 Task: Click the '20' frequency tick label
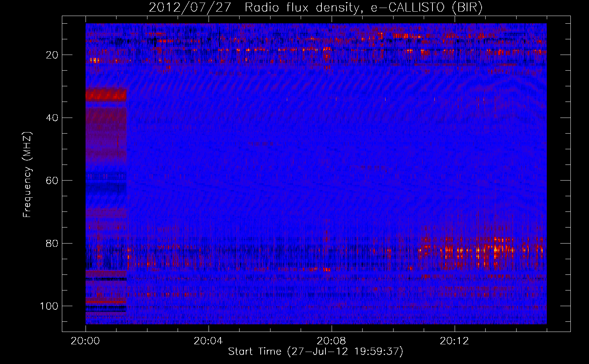[52, 55]
